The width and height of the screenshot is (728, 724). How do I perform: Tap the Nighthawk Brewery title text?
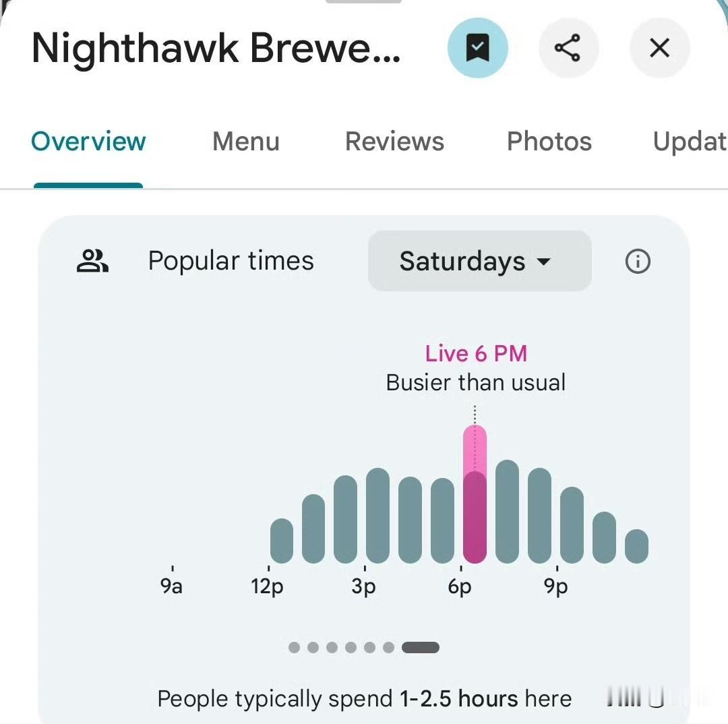tap(216, 49)
